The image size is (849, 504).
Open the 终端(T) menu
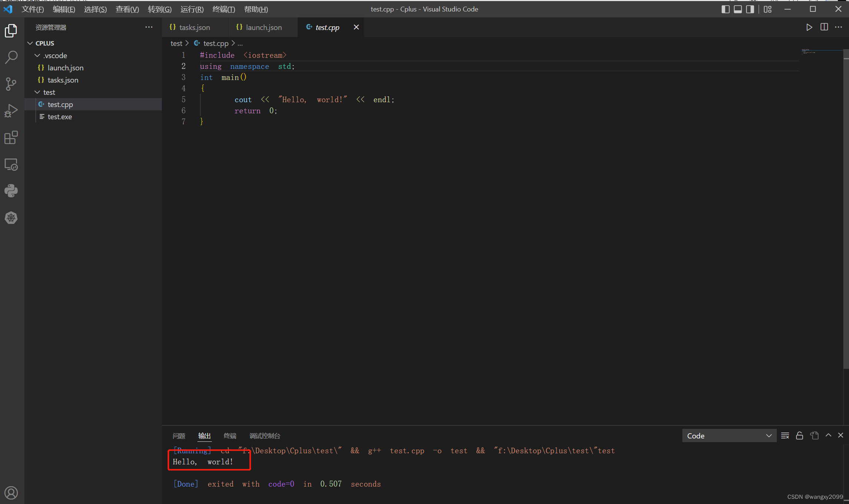pyautogui.click(x=223, y=9)
